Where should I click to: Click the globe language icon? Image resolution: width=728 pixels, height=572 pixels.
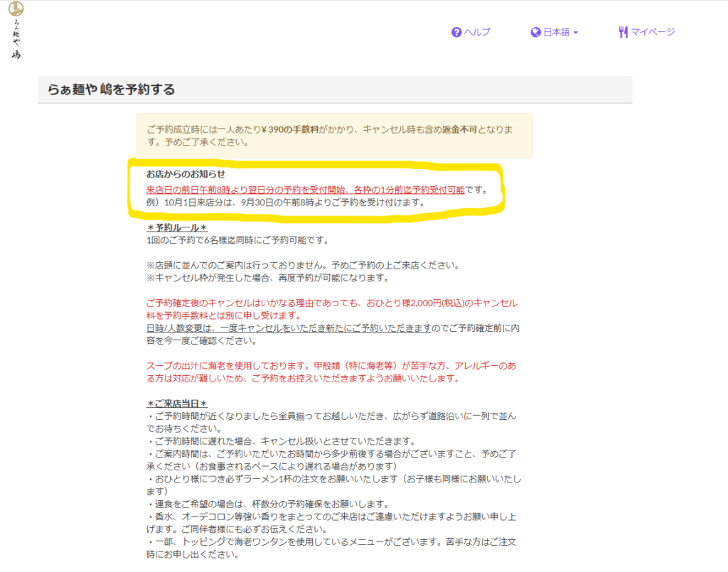(x=536, y=32)
